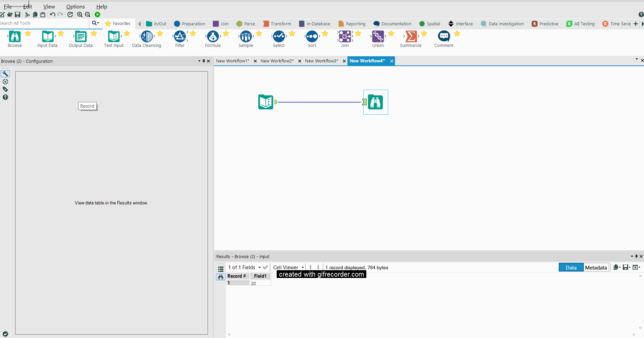Screen dimensions: 644x338
Task: Select the Input Data tool on the canvas
Action: (266, 102)
